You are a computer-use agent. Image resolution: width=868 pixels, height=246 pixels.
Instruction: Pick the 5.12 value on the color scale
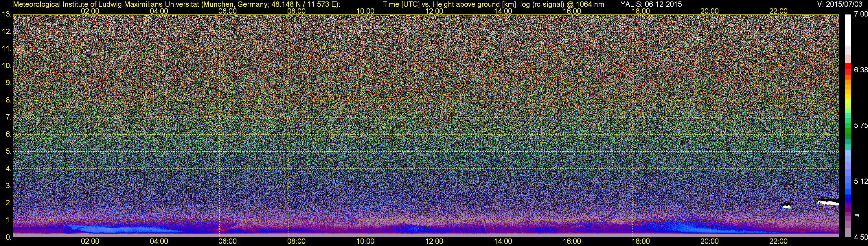click(861, 181)
